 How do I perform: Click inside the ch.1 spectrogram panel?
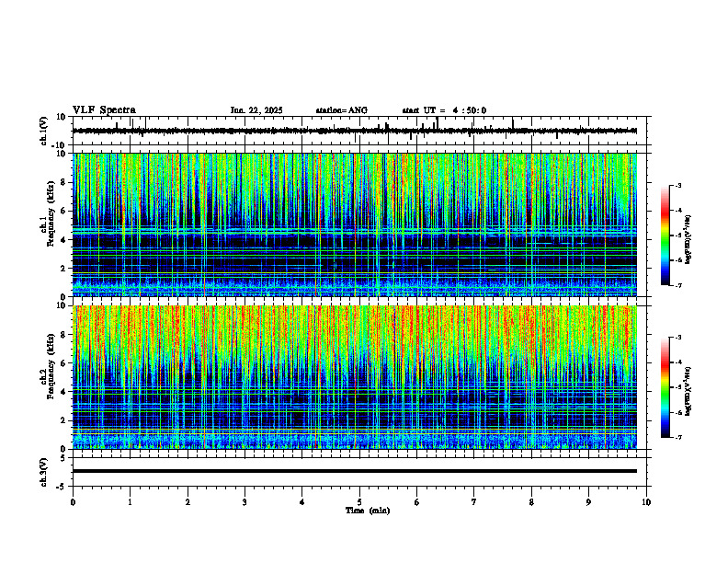[354, 224]
